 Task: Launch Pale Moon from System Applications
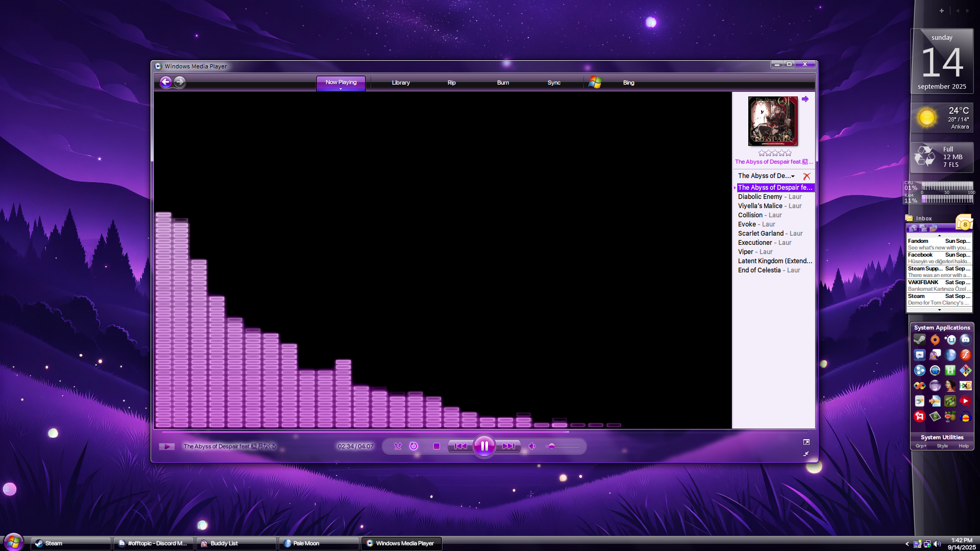950,355
